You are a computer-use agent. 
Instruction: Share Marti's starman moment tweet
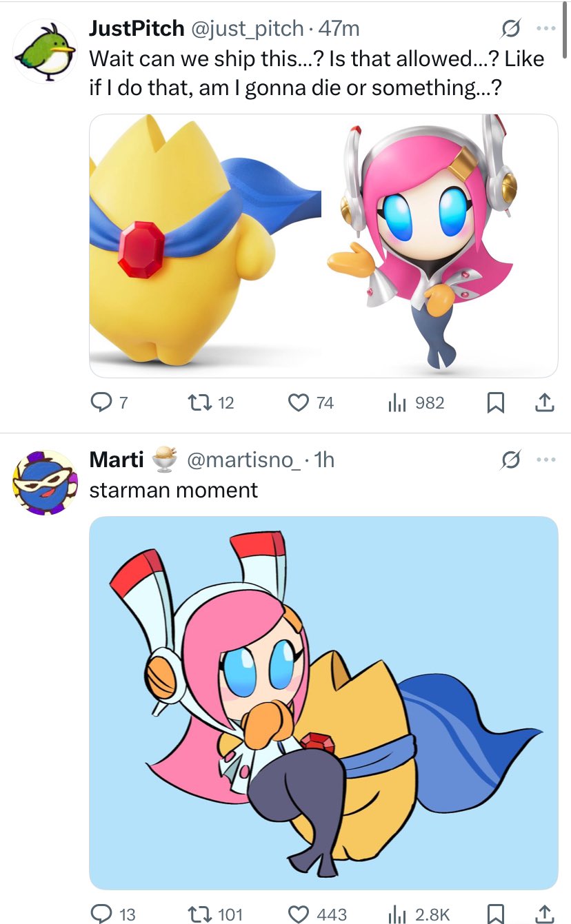545,914
